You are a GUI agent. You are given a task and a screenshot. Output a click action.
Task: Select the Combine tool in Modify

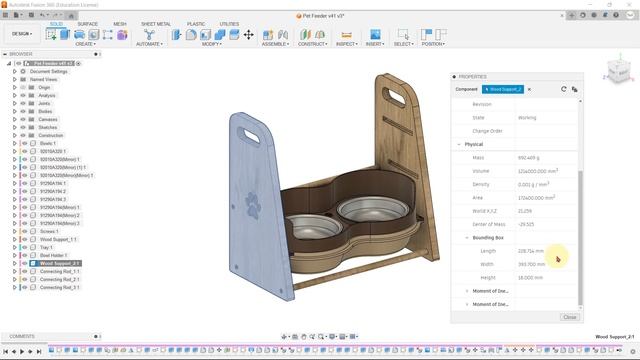pyautogui.click(x=220, y=35)
